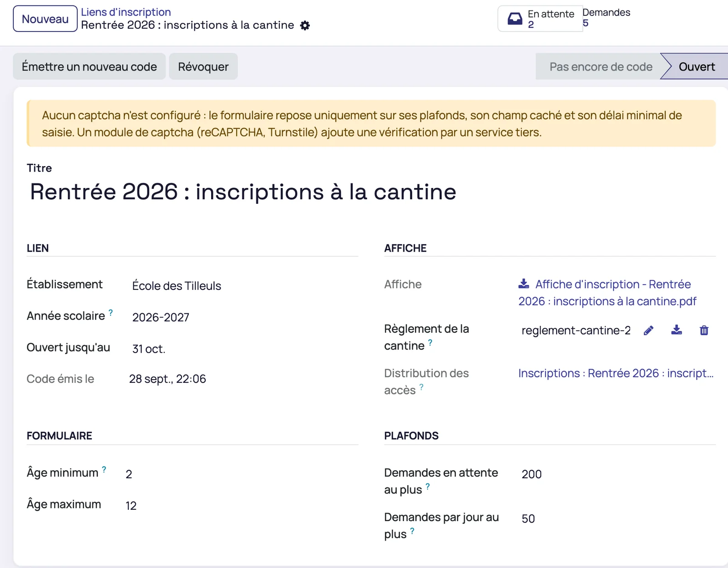Viewport: 728px width, 568px height.
Task: Click the pending limit value 200
Action: [x=531, y=474]
